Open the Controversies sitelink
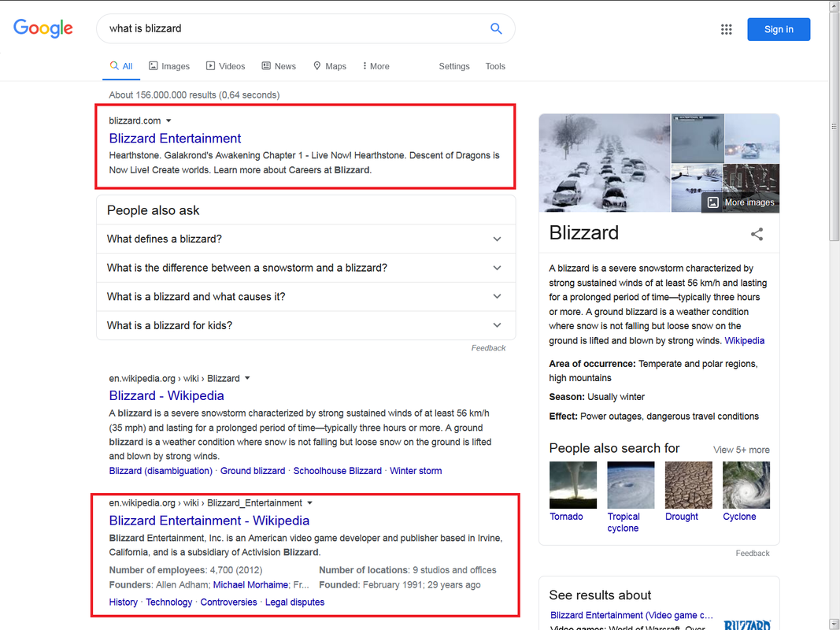This screenshot has width=840, height=630. coord(229,602)
